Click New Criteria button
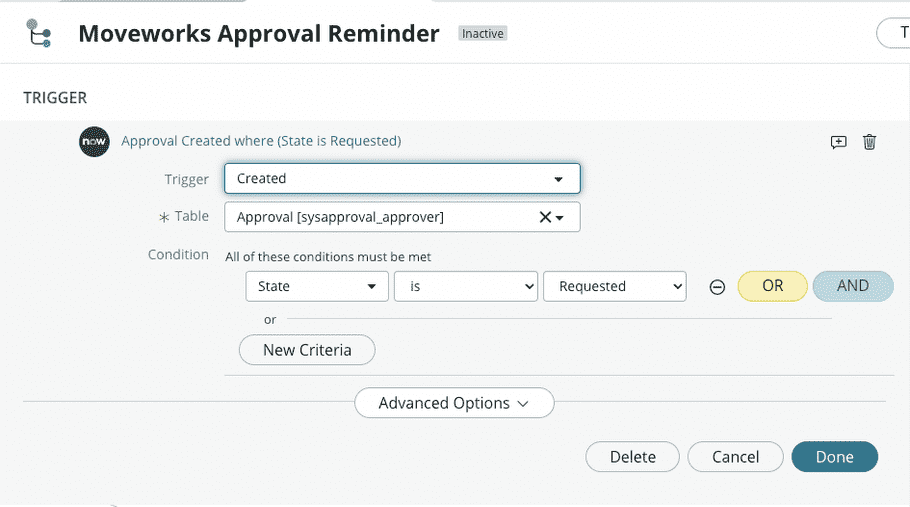The height and width of the screenshot is (507, 910). point(307,350)
